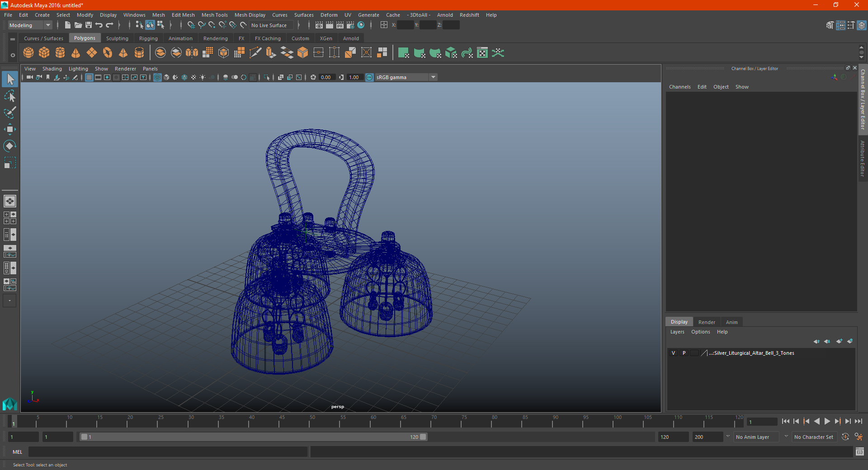Select the Paint Selection tool
Image resolution: width=868 pixels, height=470 pixels.
[10, 113]
